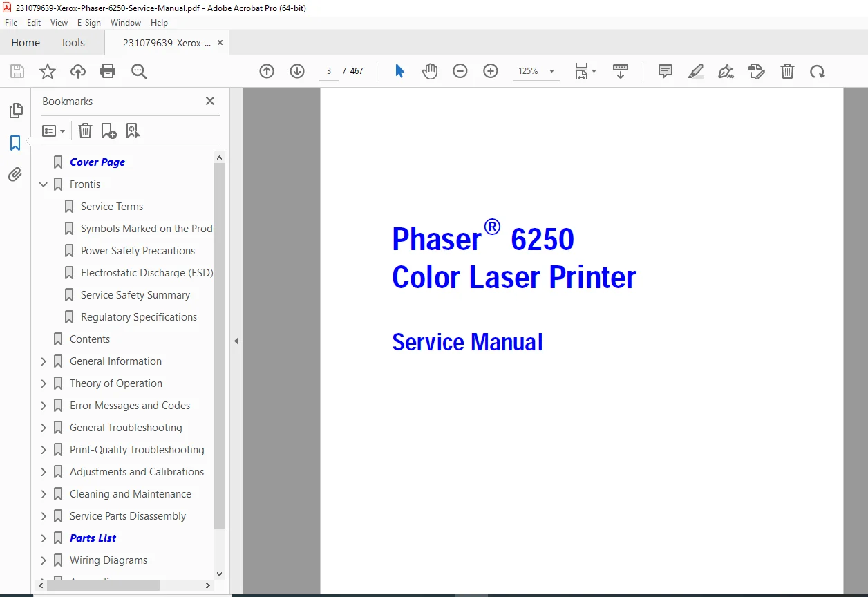Activate the hand pan tool
This screenshot has height=597, width=868.
[x=430, y=71]
